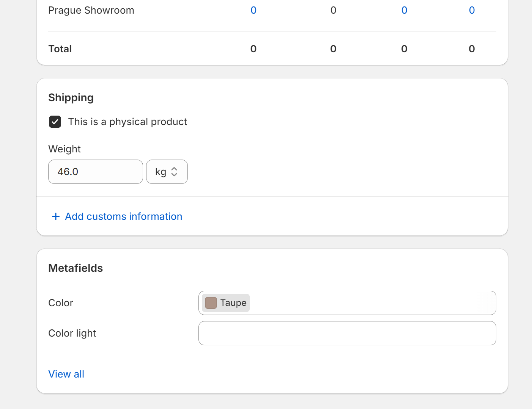Open the kg weight unit dropdown

167,172
